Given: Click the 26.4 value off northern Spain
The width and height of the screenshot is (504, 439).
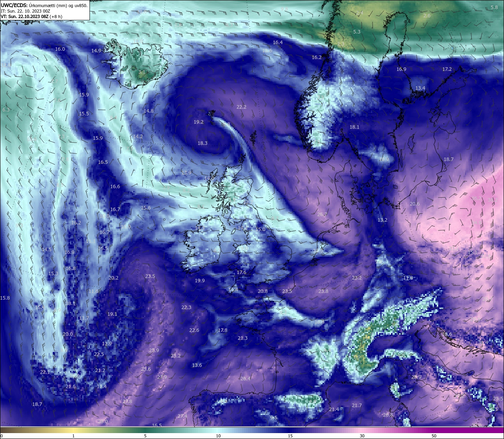Looking at the screenshot, I should pos(245,379).
